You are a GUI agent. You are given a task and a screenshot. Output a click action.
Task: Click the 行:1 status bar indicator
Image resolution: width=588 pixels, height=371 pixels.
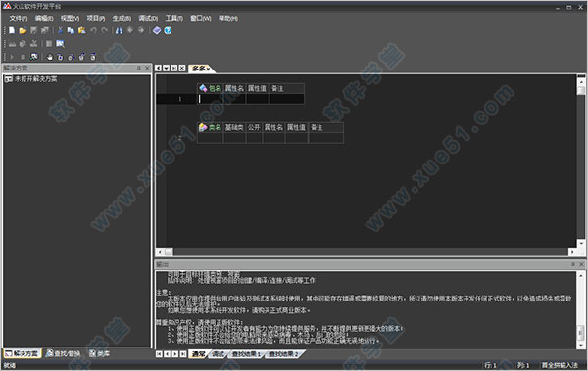(x=491, y=365)
